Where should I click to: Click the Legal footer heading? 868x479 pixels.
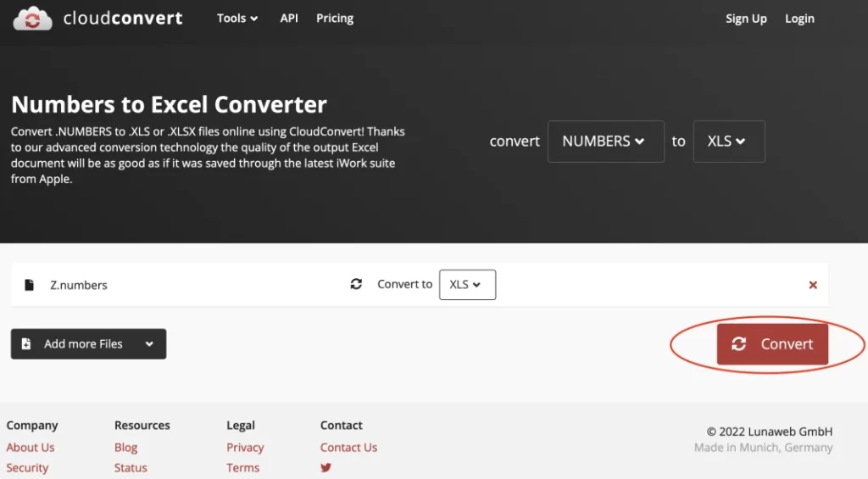[x=240, y=426]
